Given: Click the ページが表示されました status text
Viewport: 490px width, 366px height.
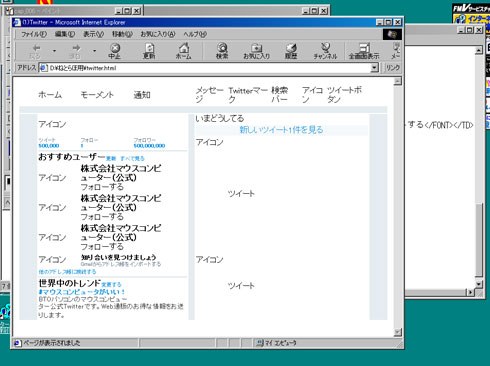Looking at the screenshot, I should [x=52, y=343].
